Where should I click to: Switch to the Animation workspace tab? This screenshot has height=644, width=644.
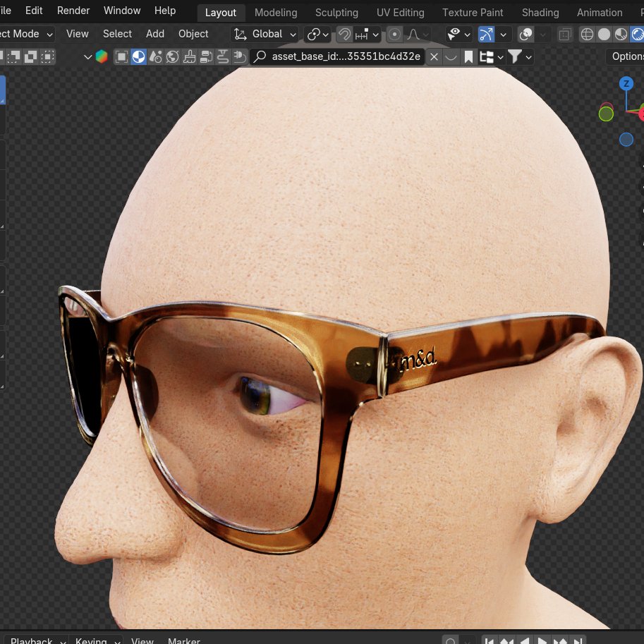click(x=600, y=13)
